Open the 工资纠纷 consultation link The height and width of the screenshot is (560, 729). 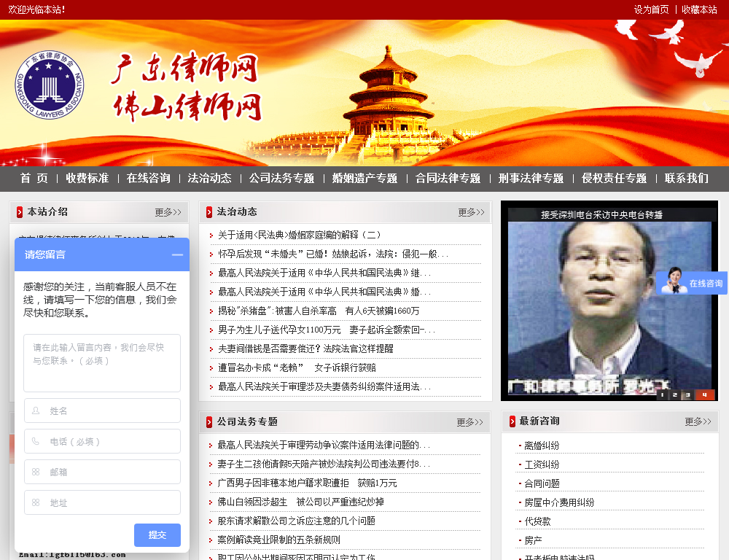542,464
